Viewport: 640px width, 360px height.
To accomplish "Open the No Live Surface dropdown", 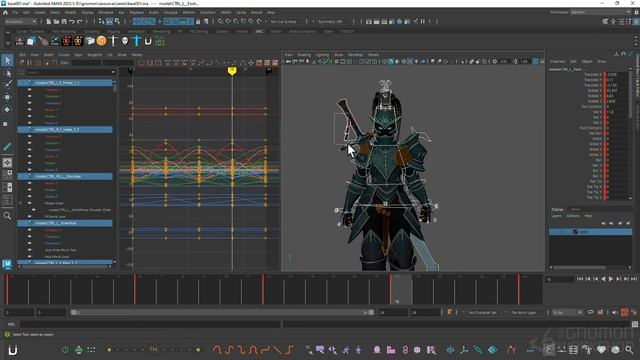I will point(287,22).
